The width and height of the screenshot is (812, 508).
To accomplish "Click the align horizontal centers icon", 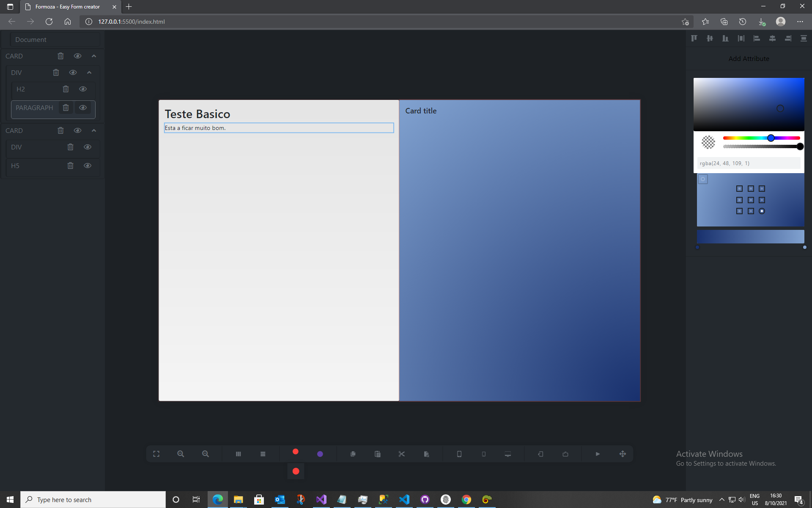I will [772, 39].
